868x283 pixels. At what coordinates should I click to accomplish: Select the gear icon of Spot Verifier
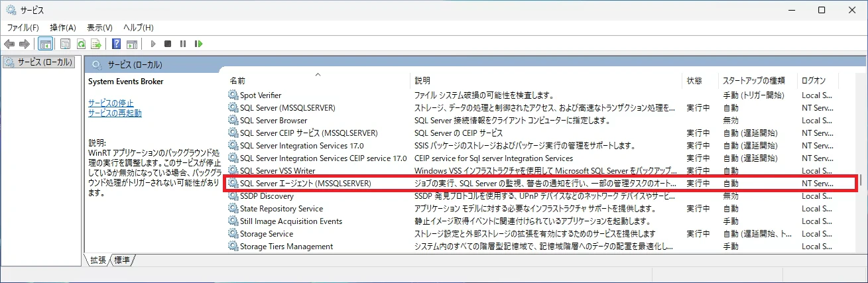233,95
